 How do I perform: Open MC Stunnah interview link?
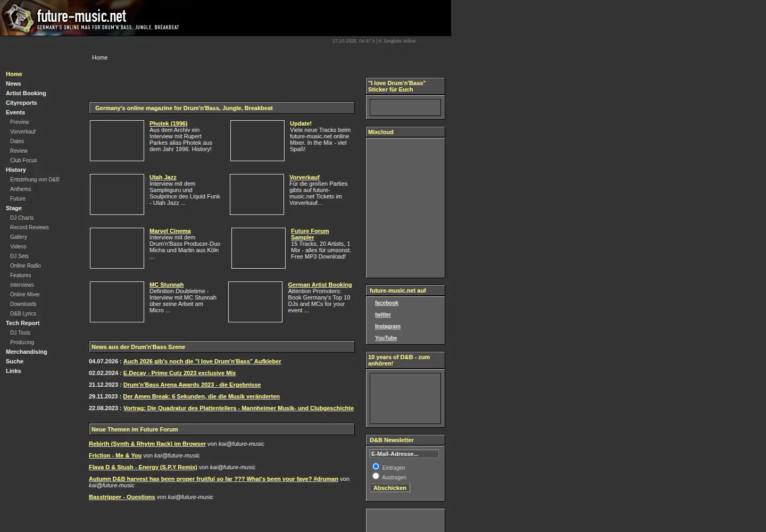166,285
